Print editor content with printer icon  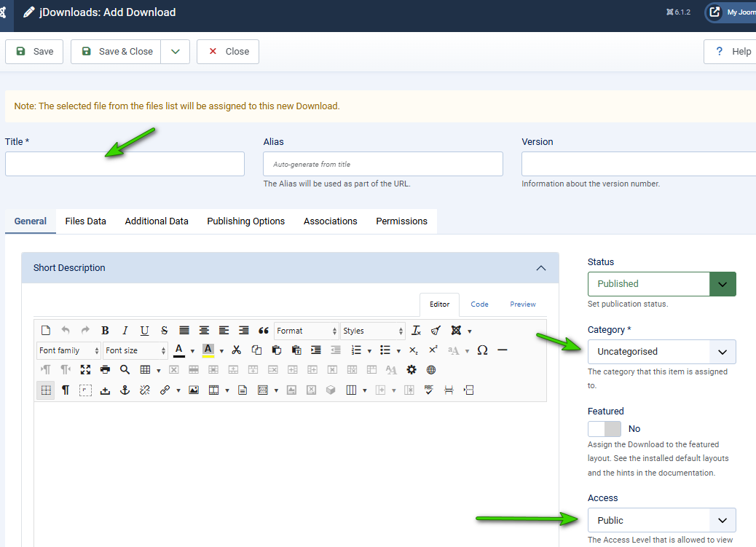point(105,370)
